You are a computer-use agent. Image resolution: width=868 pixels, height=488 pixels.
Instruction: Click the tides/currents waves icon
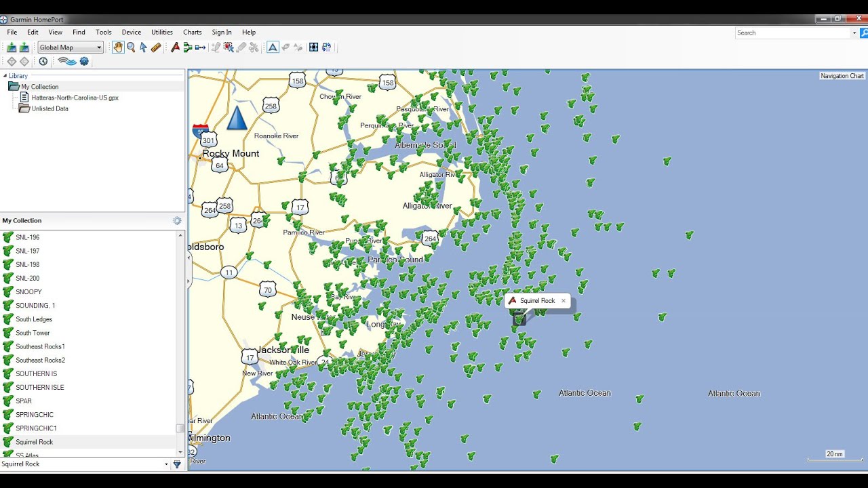[x=67, y=62]
